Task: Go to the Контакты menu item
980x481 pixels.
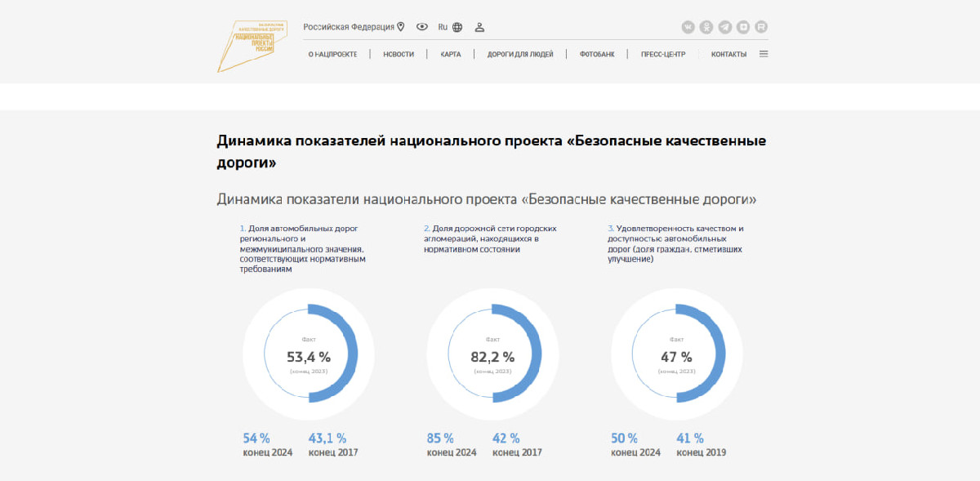Action: [x=728, y=55]
